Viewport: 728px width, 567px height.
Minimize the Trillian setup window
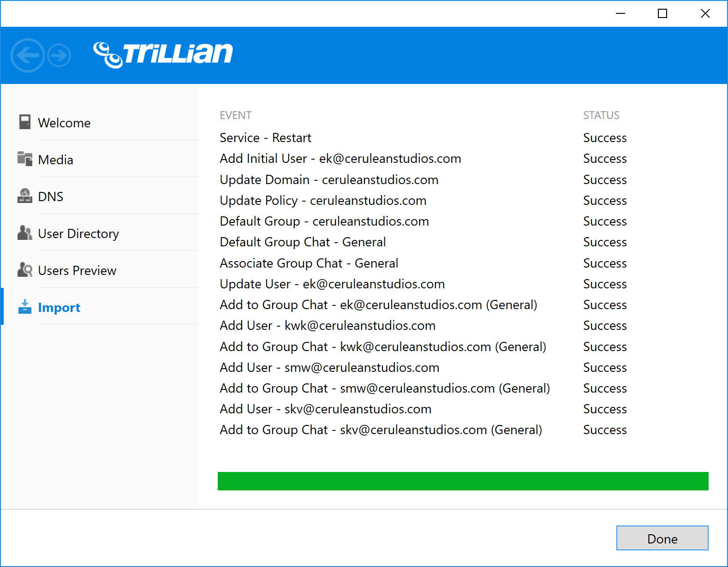[621, 13]
